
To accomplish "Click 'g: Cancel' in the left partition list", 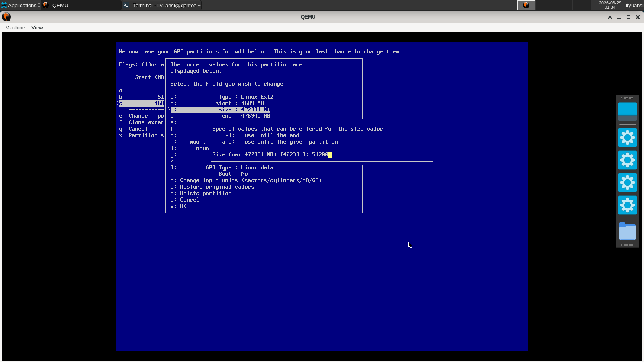I will click(x=133, y=129).
